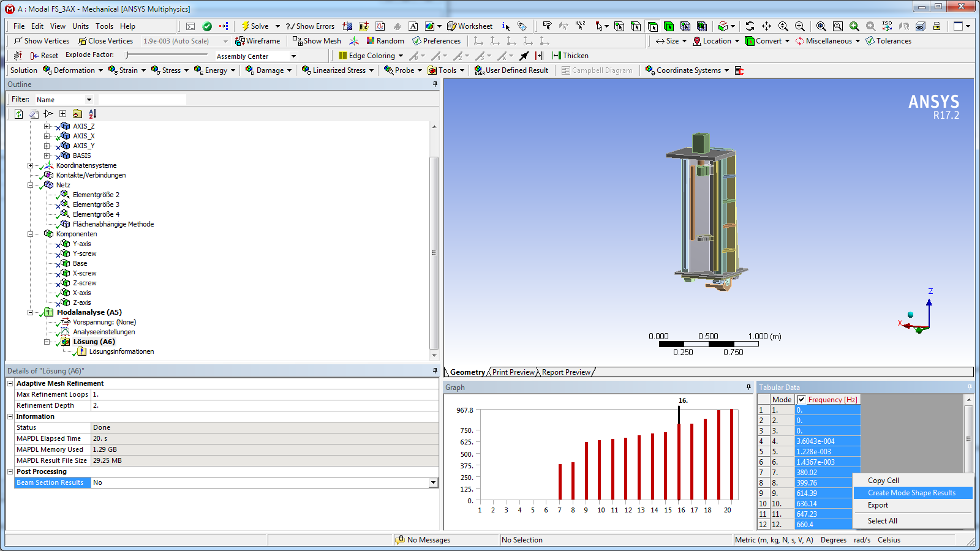Click the Wireframe display icon

click(x=258, y=41)
